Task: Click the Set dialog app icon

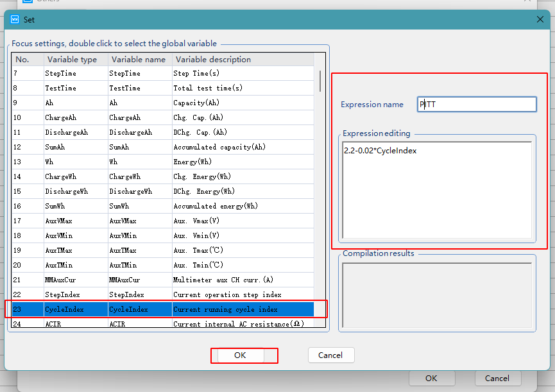Action: (15, 19)
